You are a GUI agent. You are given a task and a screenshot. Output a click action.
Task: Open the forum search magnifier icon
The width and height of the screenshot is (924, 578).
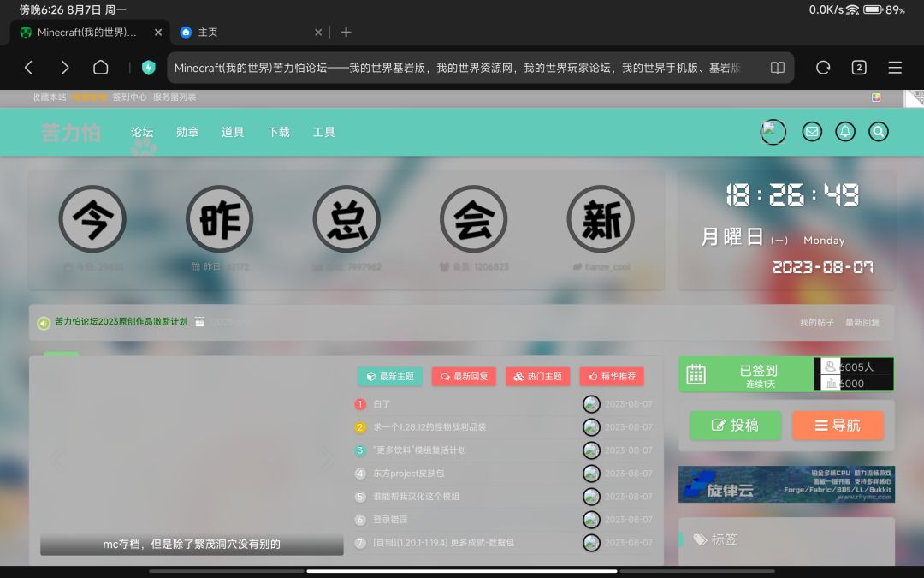coord(878,132)
